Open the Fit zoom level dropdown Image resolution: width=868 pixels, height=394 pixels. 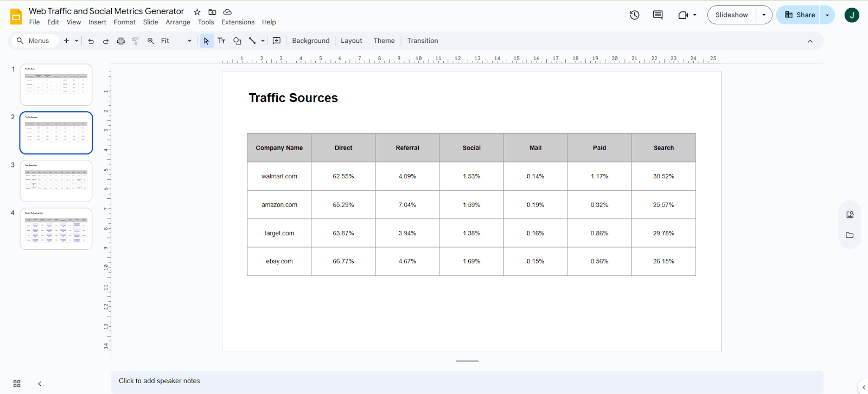click(x=176, y=41)
